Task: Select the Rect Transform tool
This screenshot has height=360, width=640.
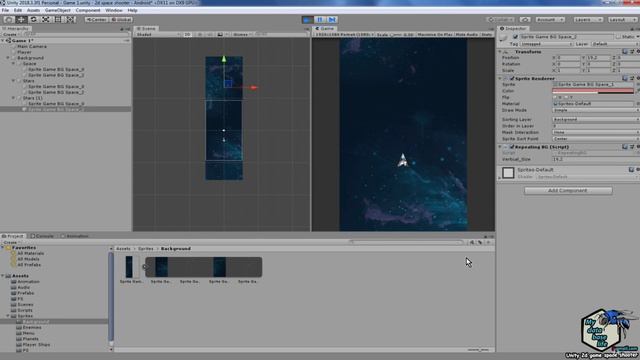Action: point(58,19)
